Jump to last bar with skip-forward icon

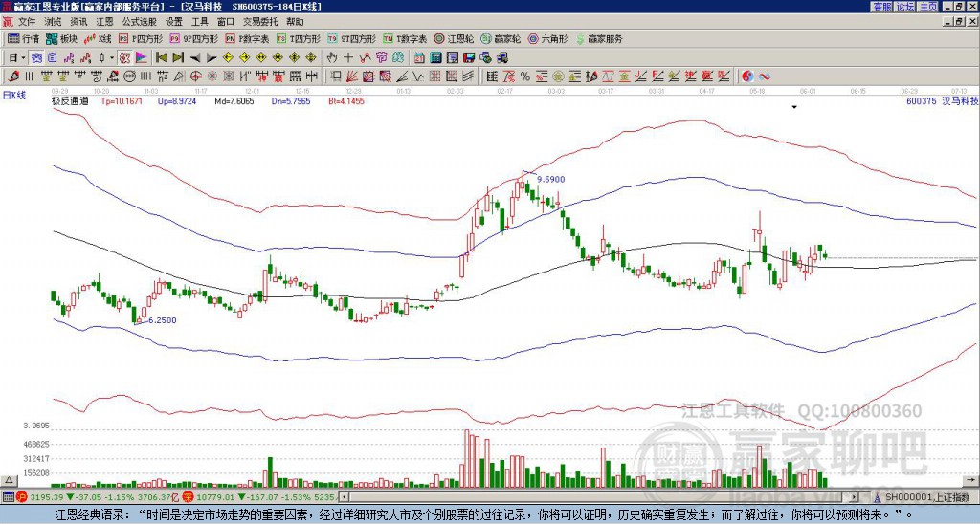[178, 58]
